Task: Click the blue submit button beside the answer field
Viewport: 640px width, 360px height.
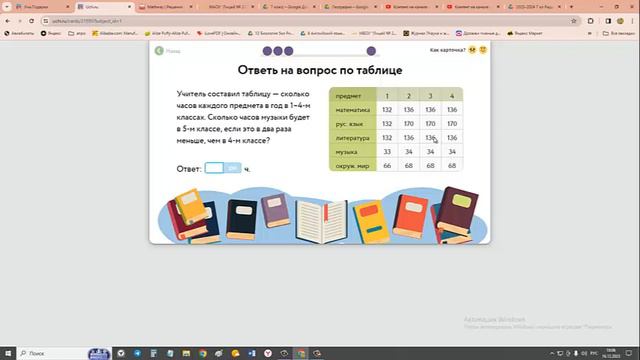Action: pyautogui.click(x=233, y=168)
